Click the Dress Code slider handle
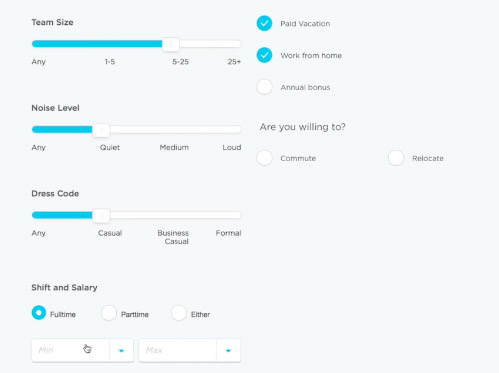The image size is (499, 373). coord(101,215)
